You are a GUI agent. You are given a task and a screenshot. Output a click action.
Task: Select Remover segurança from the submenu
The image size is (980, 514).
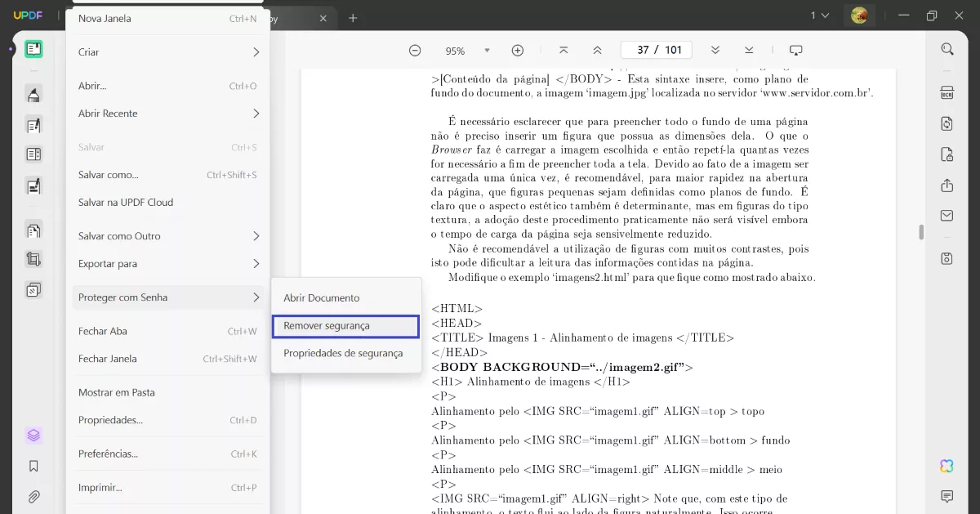pos(345,325)
